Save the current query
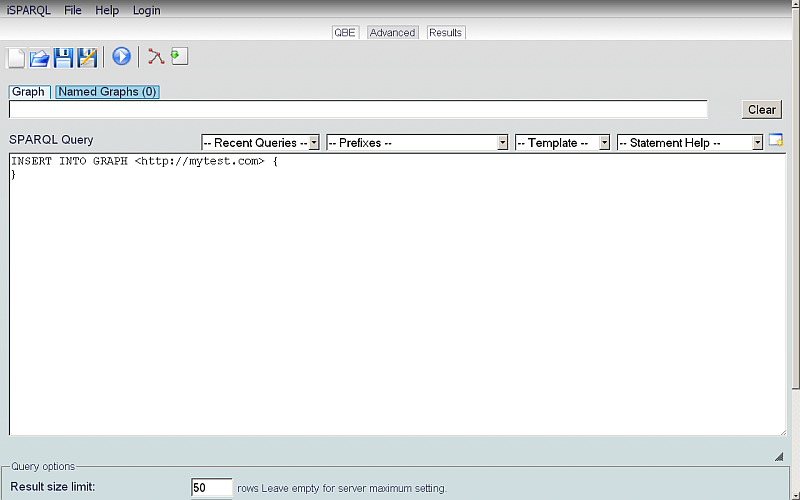The image size is (800, 500). coord(63,57)
